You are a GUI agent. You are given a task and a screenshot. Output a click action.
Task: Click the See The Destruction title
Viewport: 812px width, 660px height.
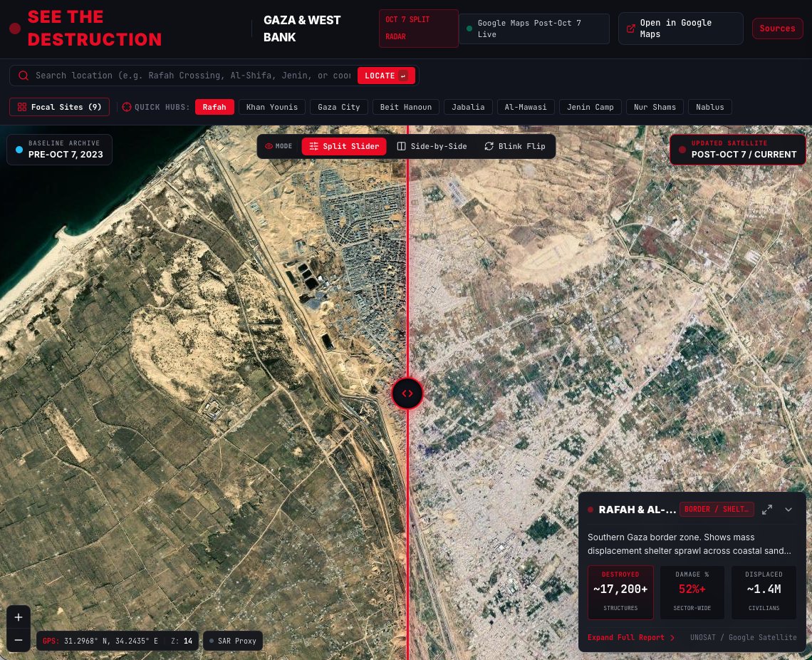pos(95,28)
